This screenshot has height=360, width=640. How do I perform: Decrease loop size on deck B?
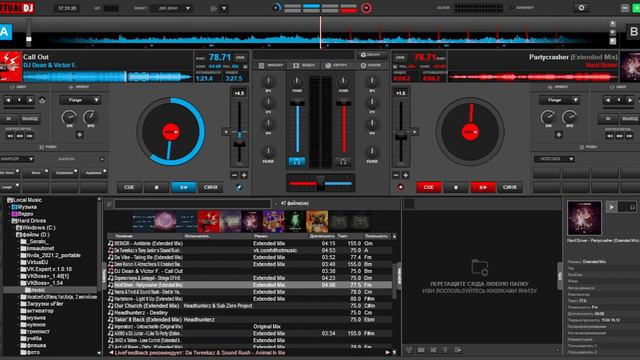(x=608, y=100)
